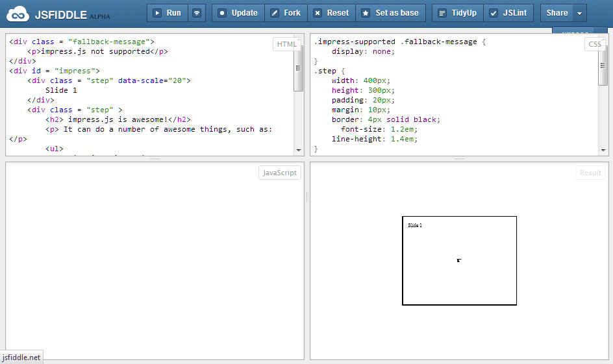Click the HTML panel label
Screen dimensions: 613x364
(286, 44)
